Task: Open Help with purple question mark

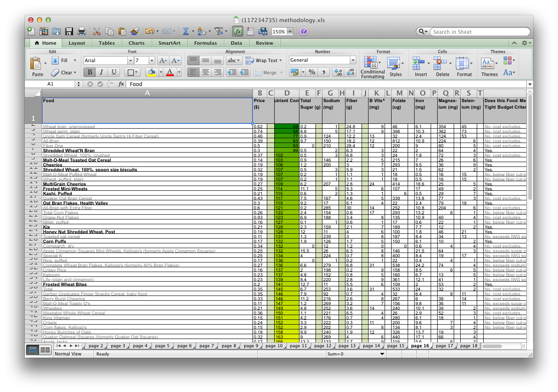Action: pyautogui.click(x=304, y=31)
